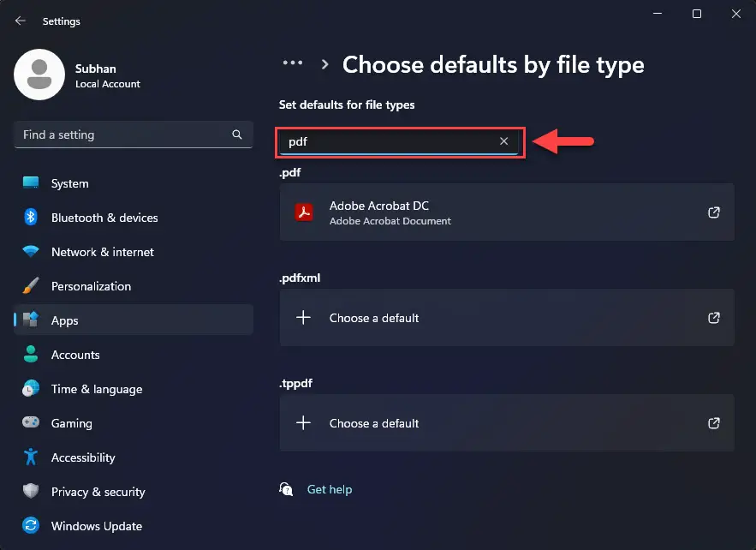
Task: Go back using the arrow icon
Action: (21, 21)
